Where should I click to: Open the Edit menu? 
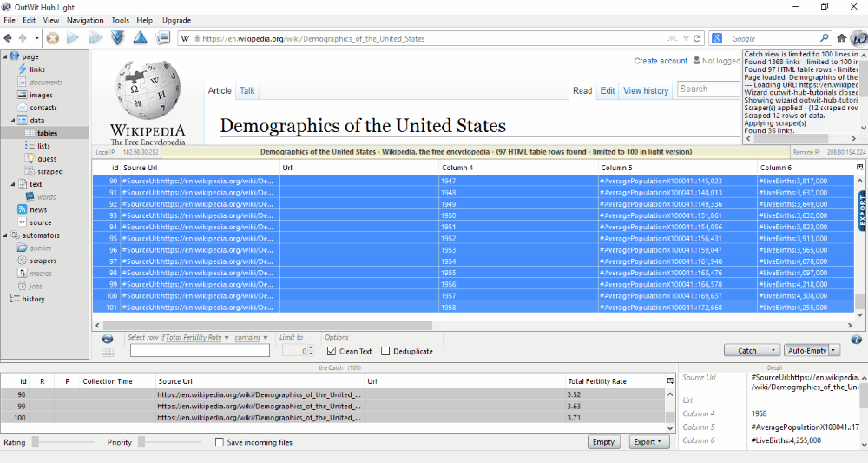[x=30, y=20]
